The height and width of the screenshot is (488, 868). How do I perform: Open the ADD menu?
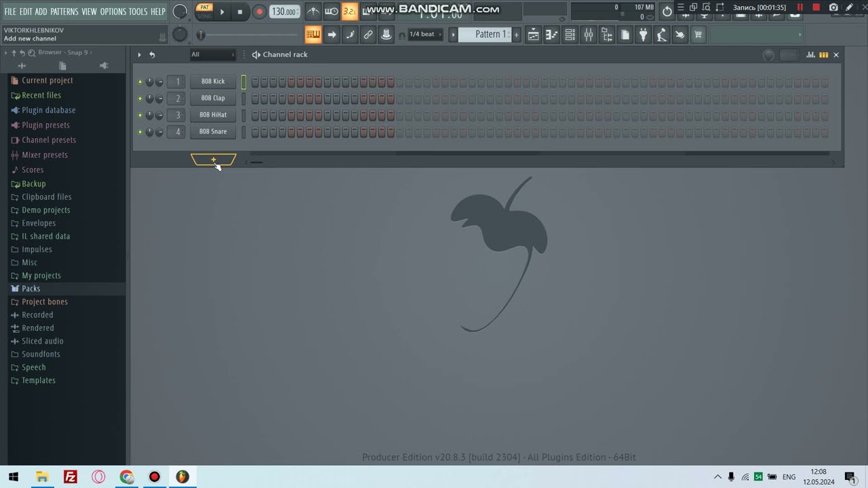click(x=41, y=12)
